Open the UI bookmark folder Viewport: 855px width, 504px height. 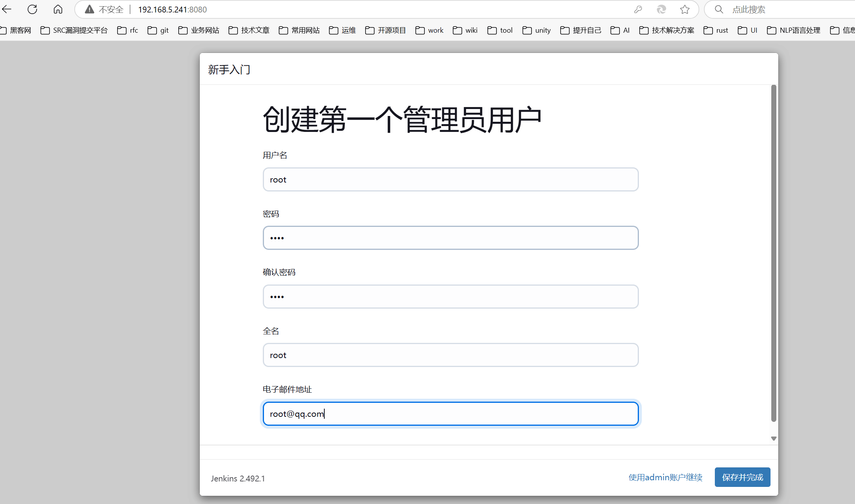(748, 30)
